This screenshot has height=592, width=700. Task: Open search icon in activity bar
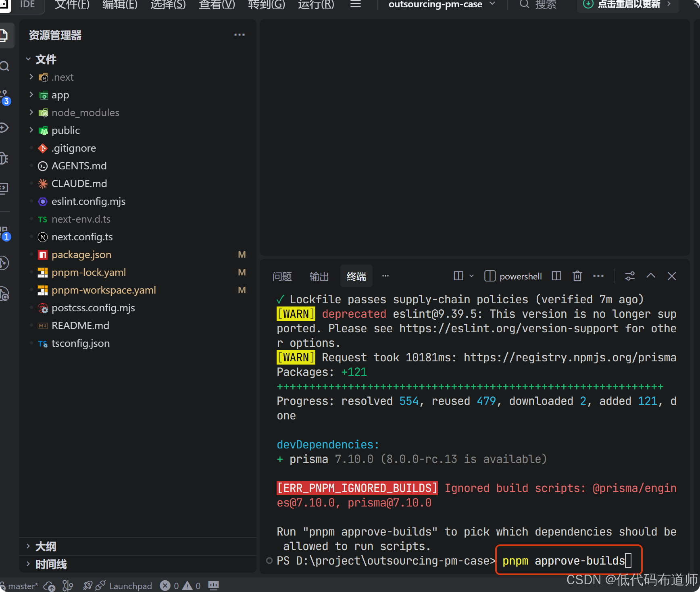tap(5, 66)
